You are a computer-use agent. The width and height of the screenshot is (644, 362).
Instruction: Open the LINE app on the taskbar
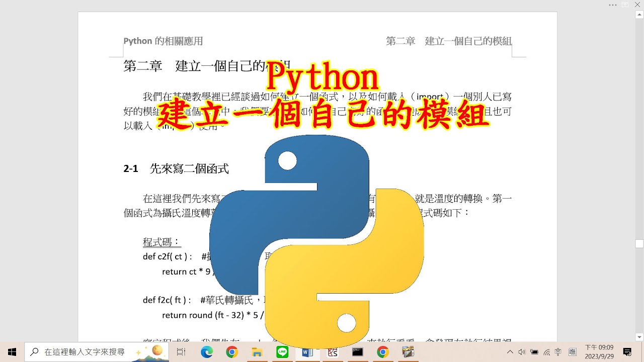282,352
